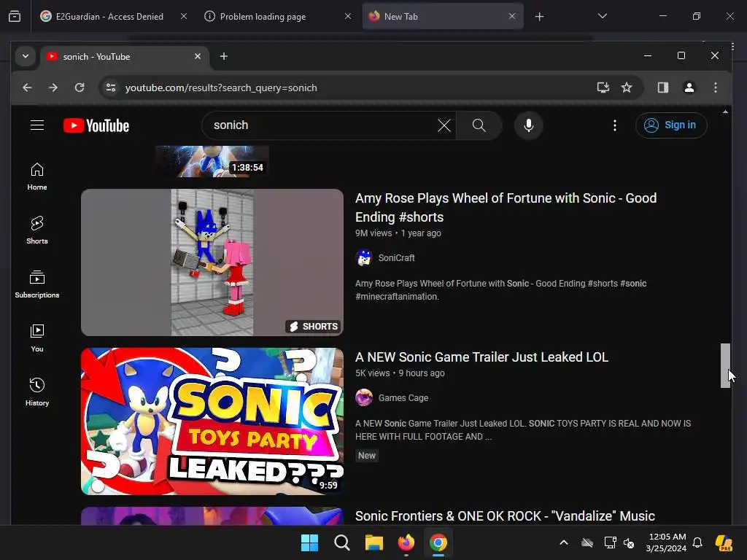
Task: Go to the YouTube logo home link
Action: (x=96, y=125)
